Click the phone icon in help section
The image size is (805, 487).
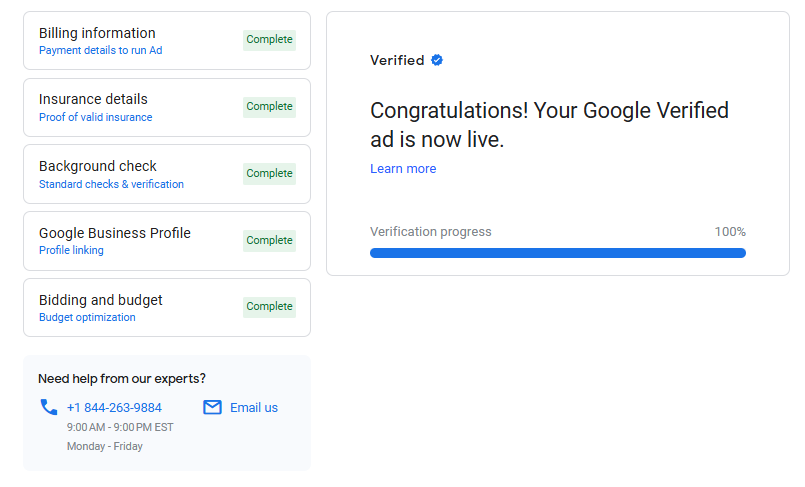48,407
